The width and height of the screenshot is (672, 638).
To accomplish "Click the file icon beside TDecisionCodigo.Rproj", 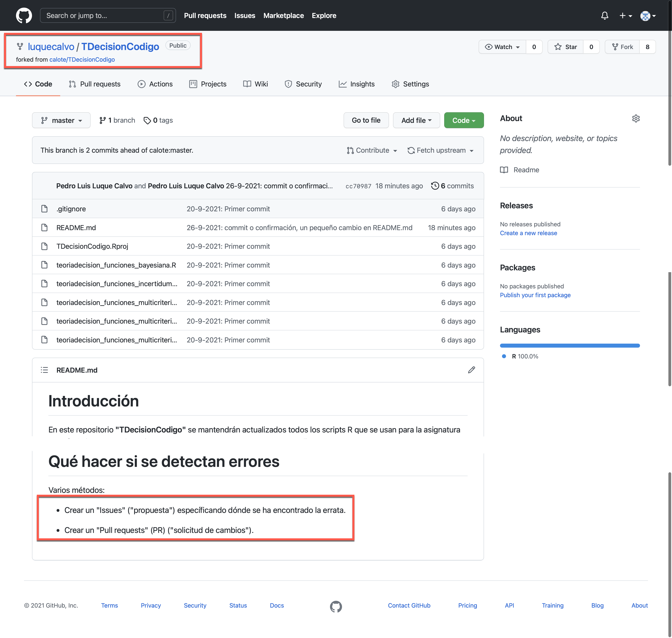I will click(44, 246).
